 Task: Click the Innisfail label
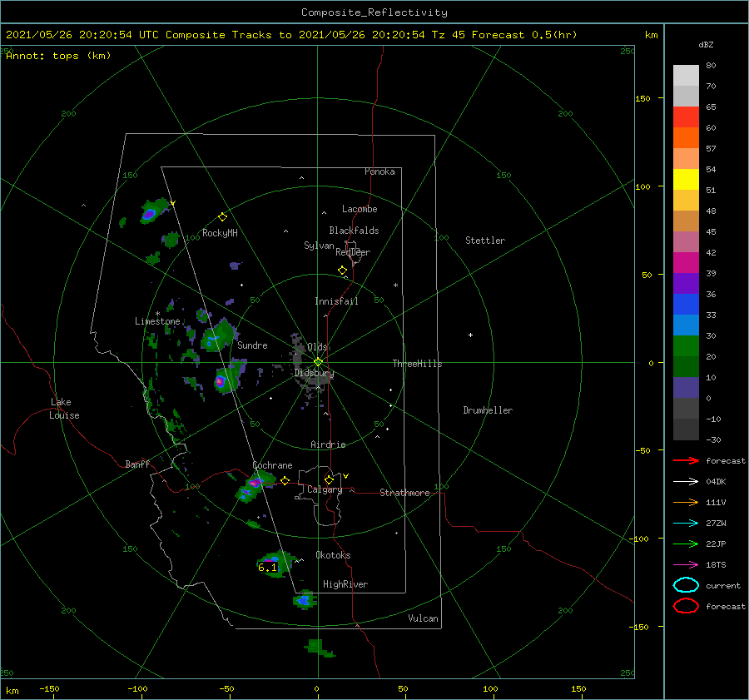tap(336, 301)
